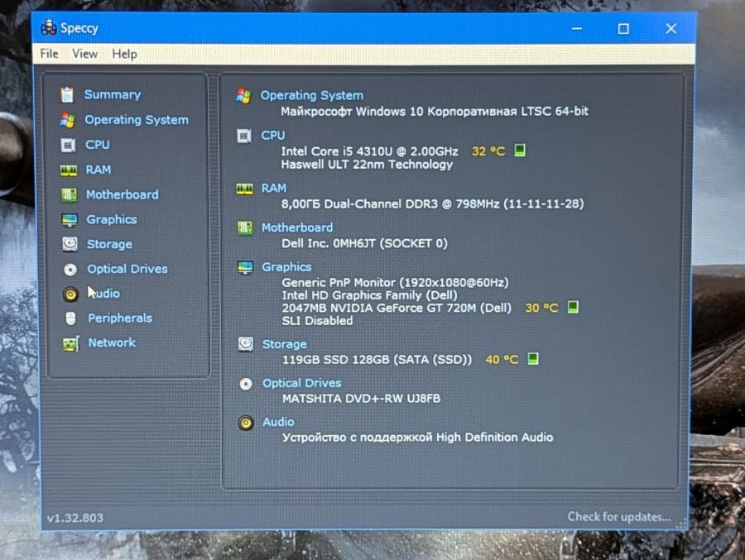The height and width of the screenshot is (560, 745).
Task: Open the View menu
Action: 85,54
